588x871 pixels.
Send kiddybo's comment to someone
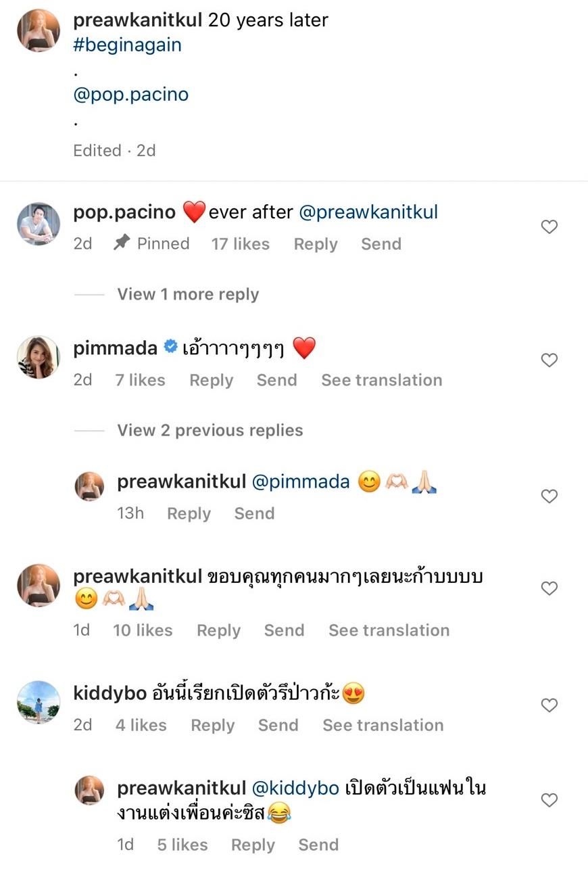[x=278, y=725]
